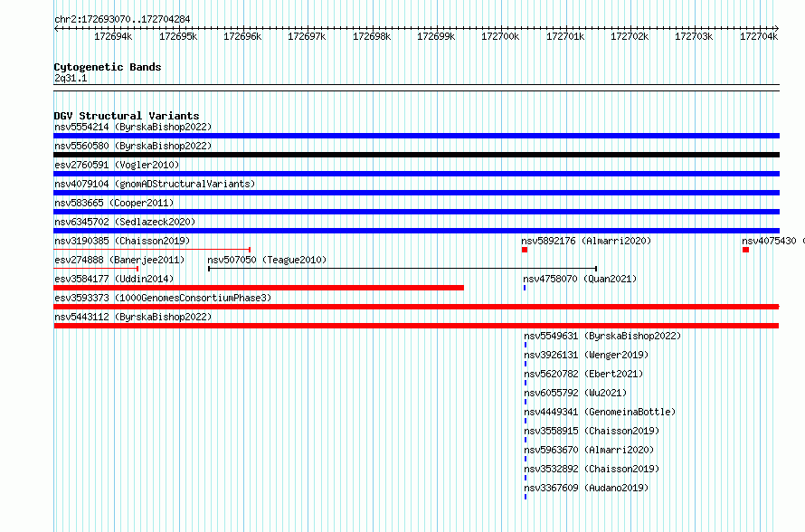Select the blue tick under nsv4758070
Screen dimensions: 805x532
coord(525,288)
